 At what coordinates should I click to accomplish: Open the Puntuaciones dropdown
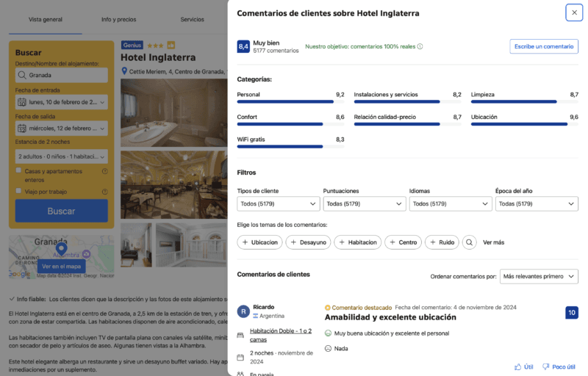[x=364, y=203]
